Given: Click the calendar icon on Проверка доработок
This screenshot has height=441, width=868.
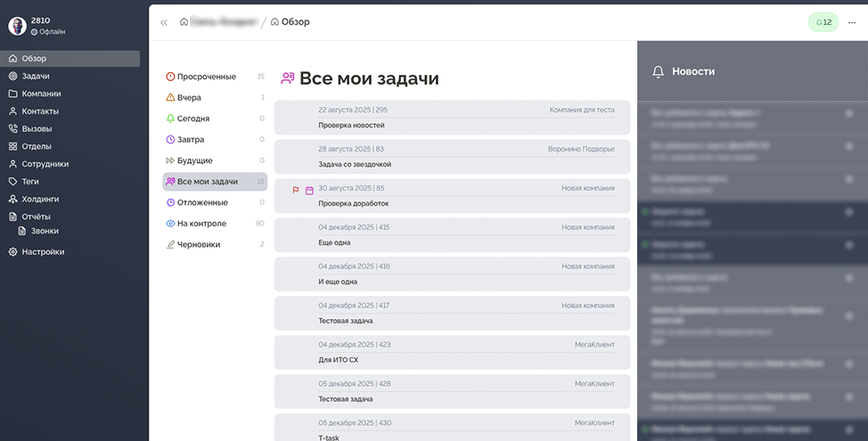Looking at the screenshot, I should [x=309, y=191].
